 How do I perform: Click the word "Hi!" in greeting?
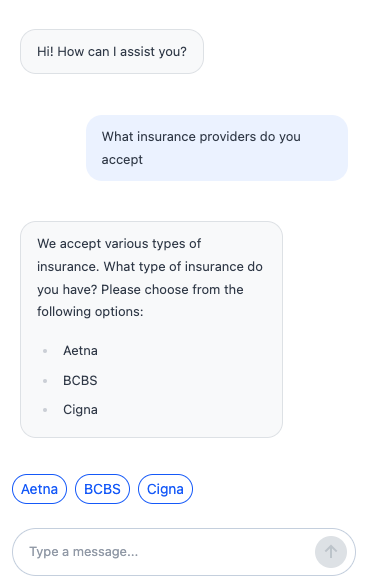pos(46,52)
